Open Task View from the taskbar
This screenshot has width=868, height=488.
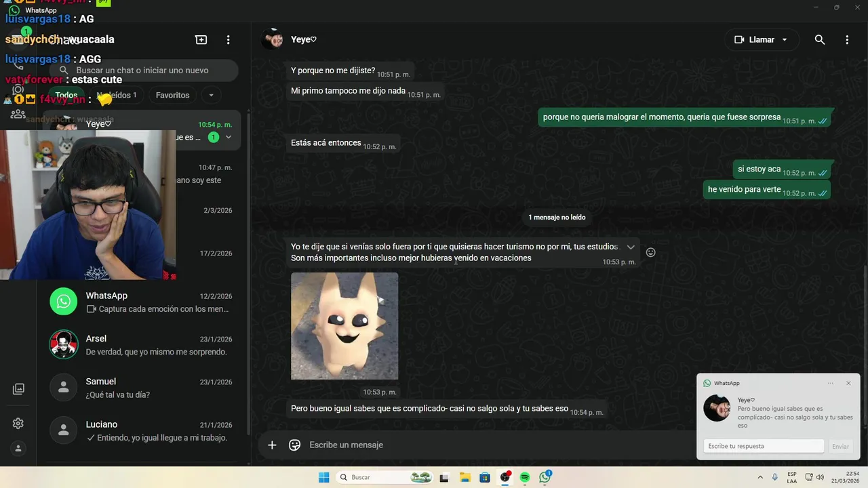[x=444, y=477]
